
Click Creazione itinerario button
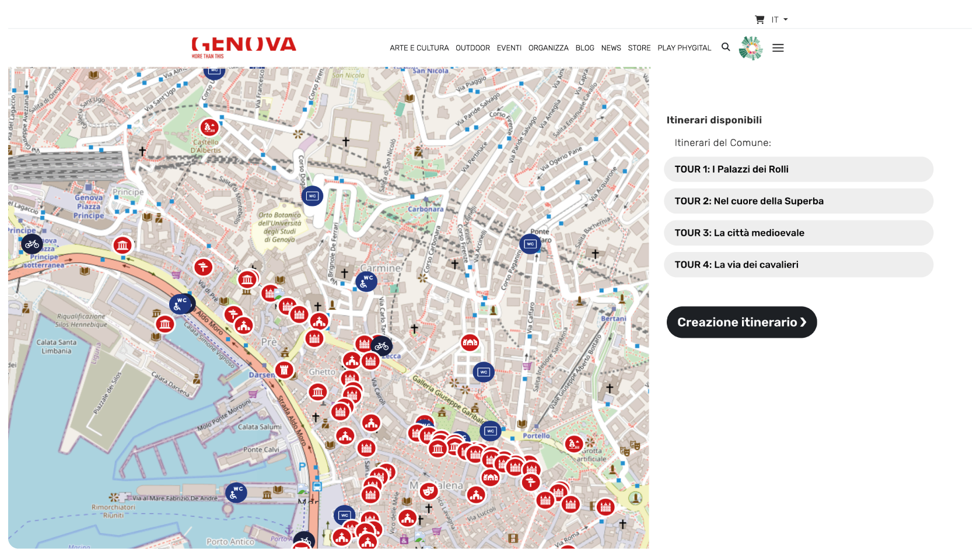[x=741, y=322]
